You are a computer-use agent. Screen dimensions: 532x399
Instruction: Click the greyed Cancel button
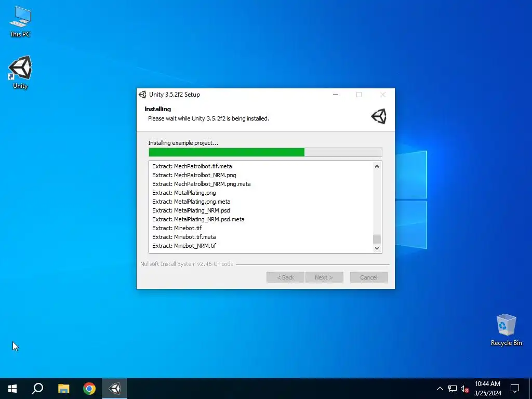369,277
